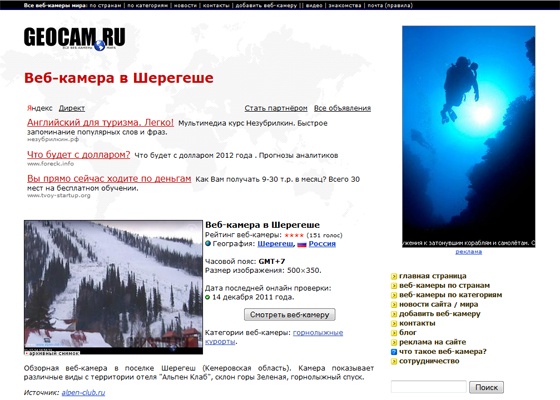Click the red rating stars
The width and height of the screenshot is (560, 400).
click(294, 235)
